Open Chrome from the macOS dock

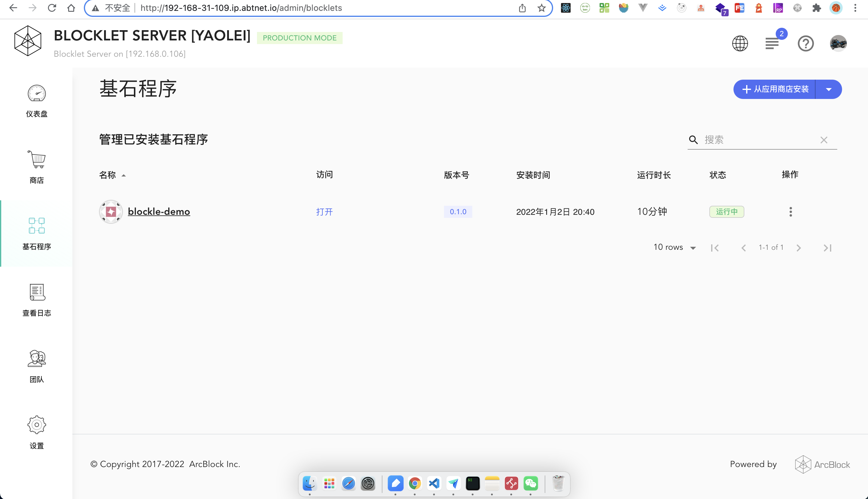[415, 484]
